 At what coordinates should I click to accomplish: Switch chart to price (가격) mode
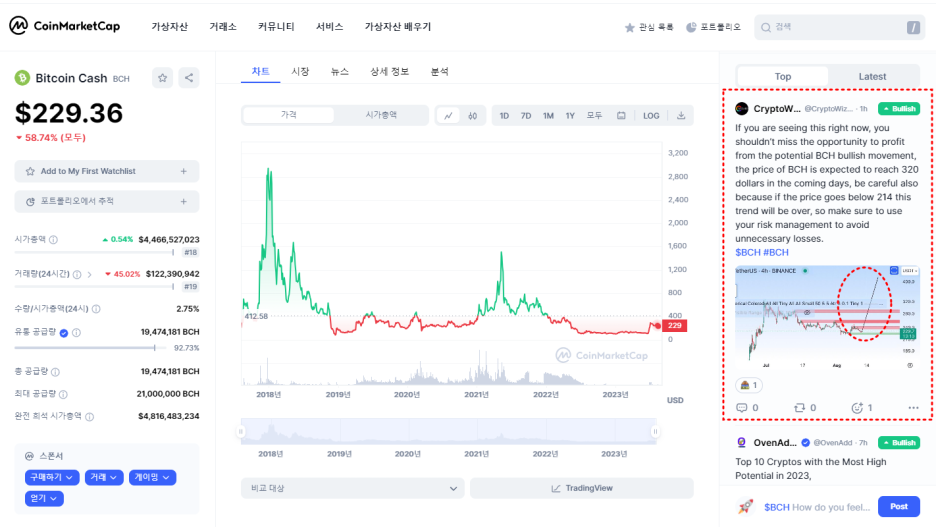pyautogui.click(x=289, y=115)
